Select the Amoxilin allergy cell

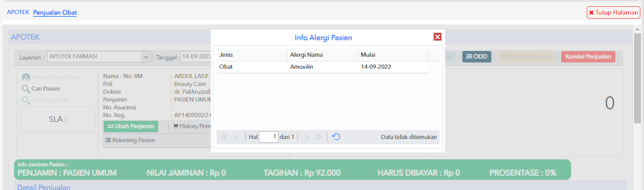click(x=323, y=67)
